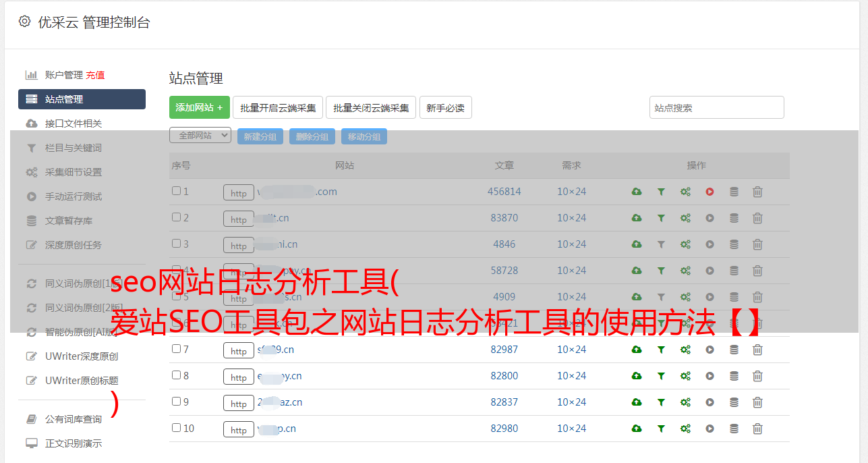Open database icon in row 83870
Image resolution: width=868 pixels, height=463 pixels.
click(734, 218)
